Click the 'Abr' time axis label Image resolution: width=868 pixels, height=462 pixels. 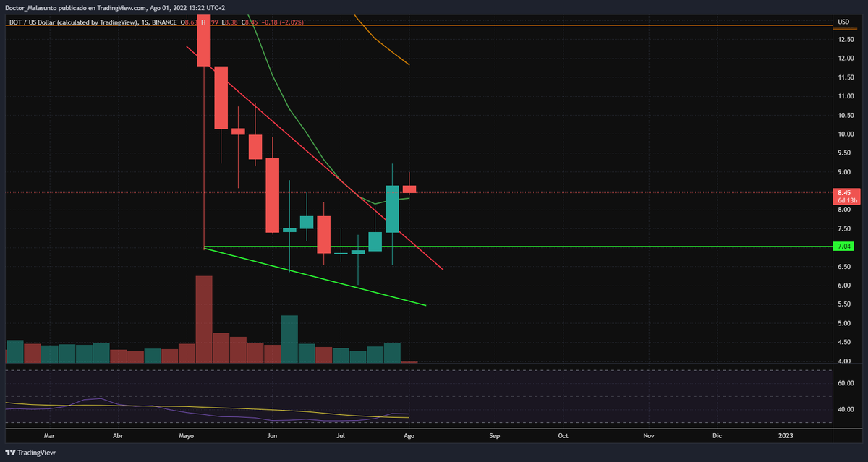coord(118,436)
